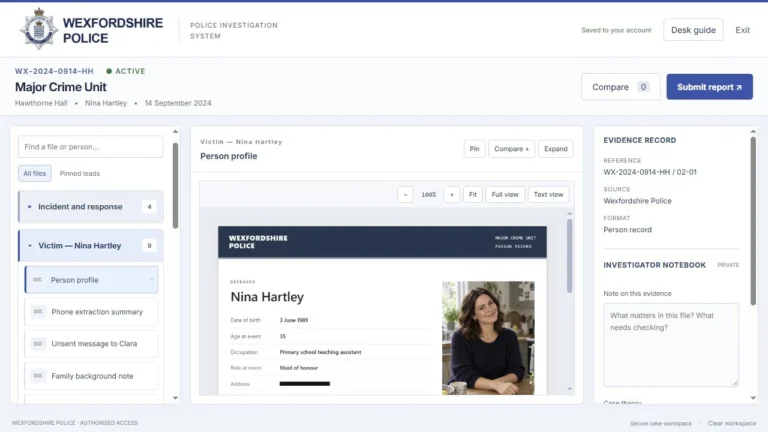
Task: Click the PRIVATE label on Investigator Notebook
Action: coord(728,265)
